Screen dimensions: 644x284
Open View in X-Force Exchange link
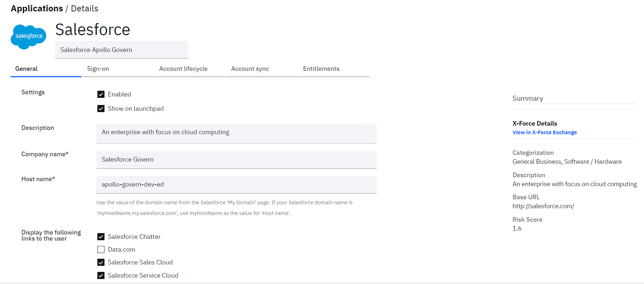coord(544,132)
